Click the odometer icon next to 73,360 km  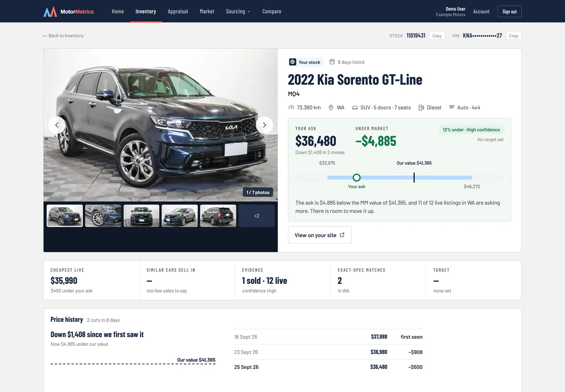pos(291,107)
